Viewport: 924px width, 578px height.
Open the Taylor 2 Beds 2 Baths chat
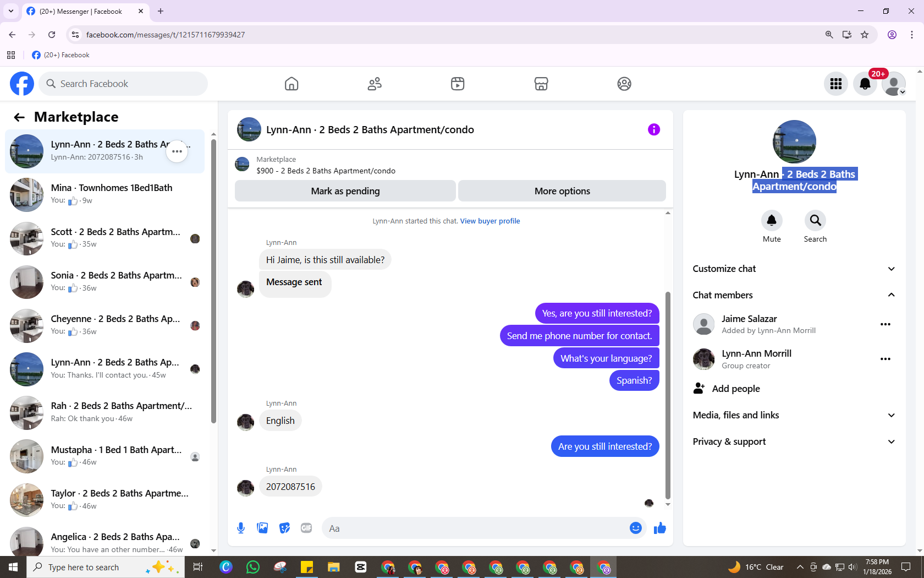(105, 500)
